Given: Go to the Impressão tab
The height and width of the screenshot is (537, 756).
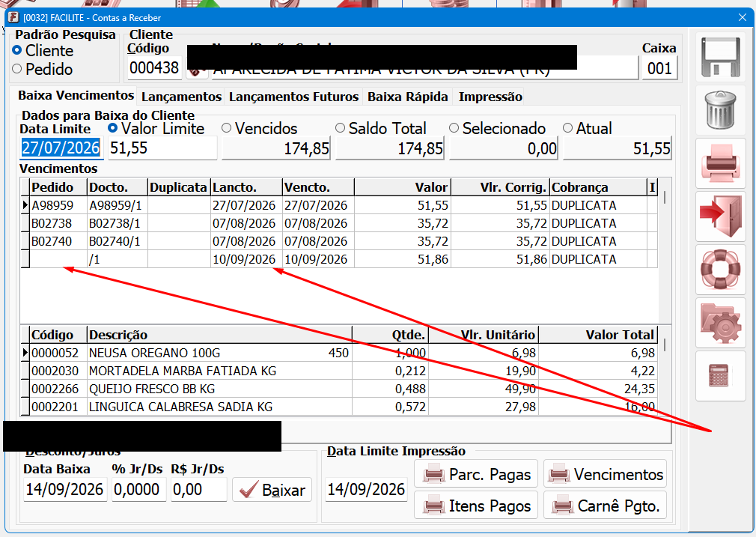Looking at the screenshot, I should [x=490, y=97].
